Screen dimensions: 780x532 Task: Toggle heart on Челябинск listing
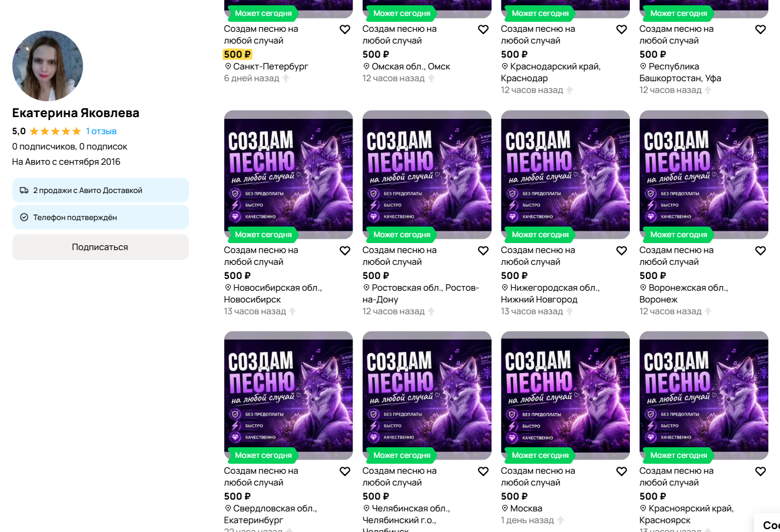pyautogui.click(x=483, y=471)
